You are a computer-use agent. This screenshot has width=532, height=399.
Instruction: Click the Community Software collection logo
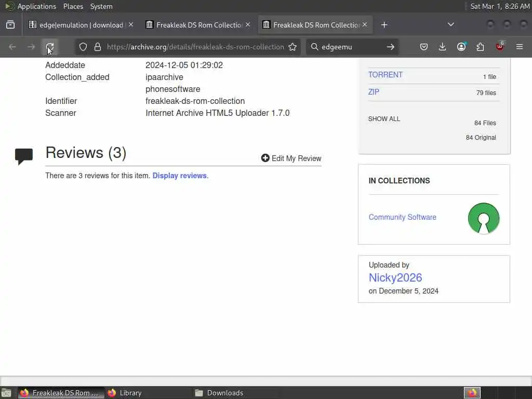pos(484,218)
